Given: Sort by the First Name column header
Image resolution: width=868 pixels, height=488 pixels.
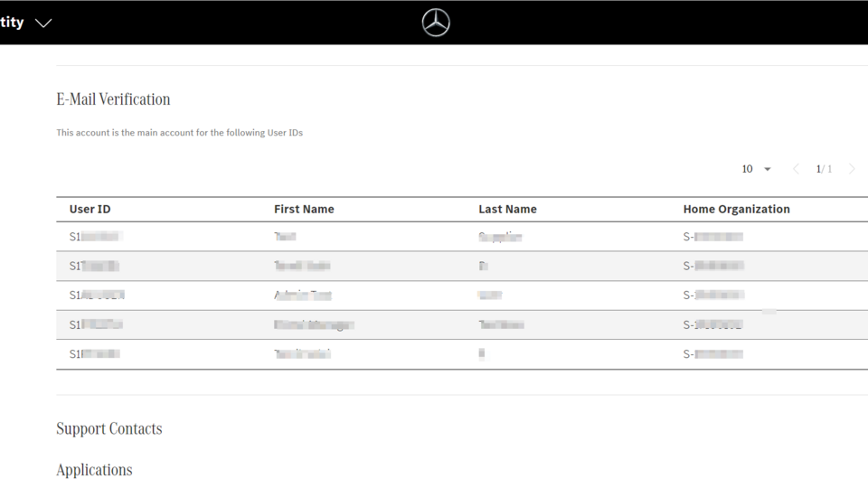Looking at the screenshot, I should click(304, 209).
